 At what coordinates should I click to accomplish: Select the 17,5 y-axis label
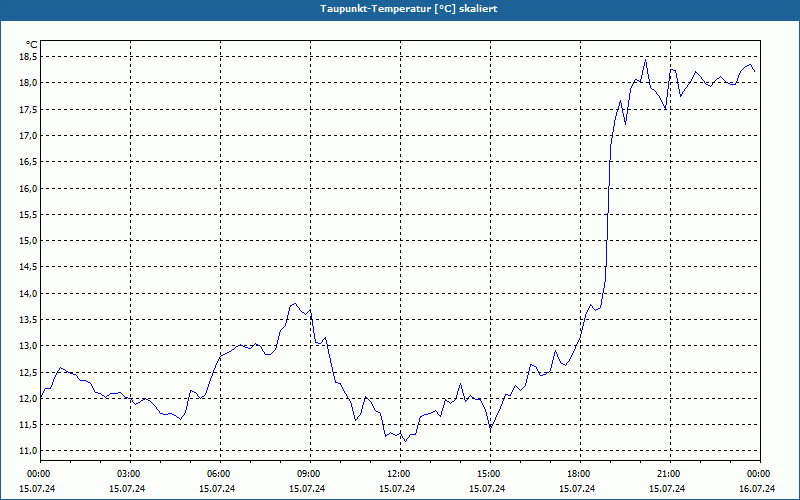coord(29,109)
